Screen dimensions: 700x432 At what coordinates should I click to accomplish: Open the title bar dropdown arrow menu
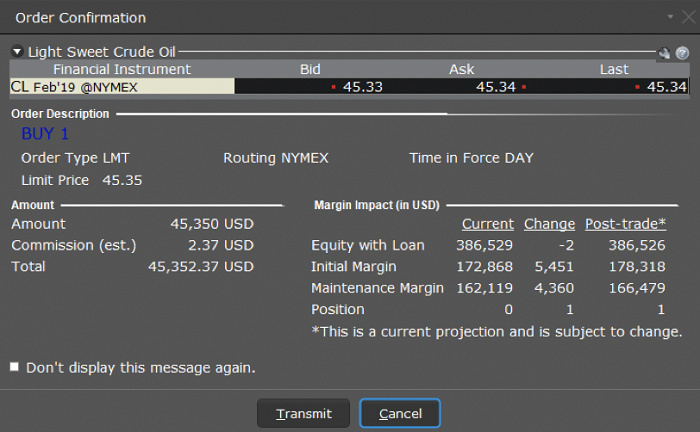(670, 17)
